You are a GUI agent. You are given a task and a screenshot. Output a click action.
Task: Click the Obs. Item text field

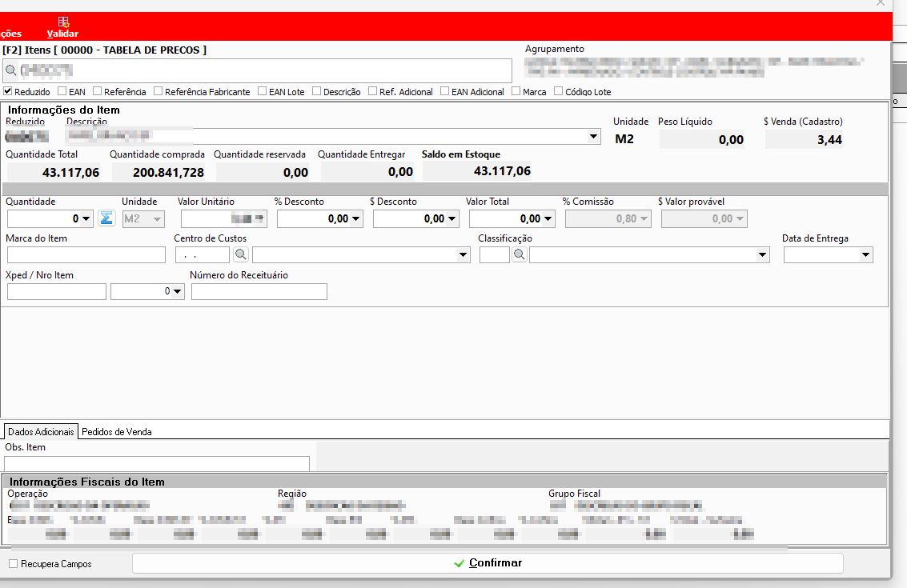click(x=157, y=463)
